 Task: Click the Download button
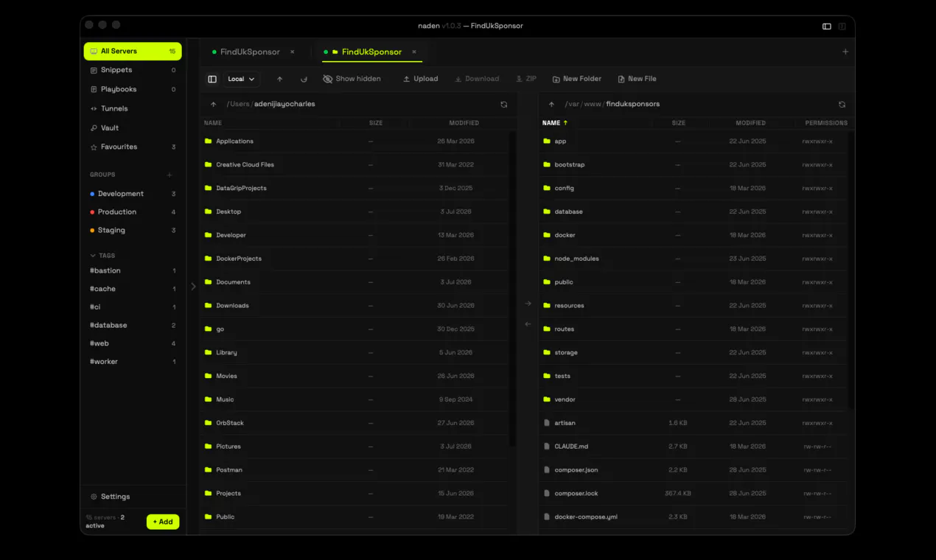(477, 79)
